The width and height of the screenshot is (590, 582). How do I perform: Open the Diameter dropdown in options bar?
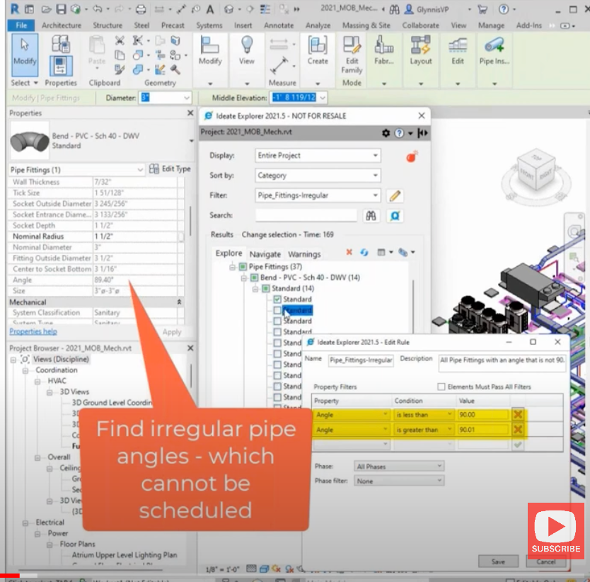pos(187,98)
